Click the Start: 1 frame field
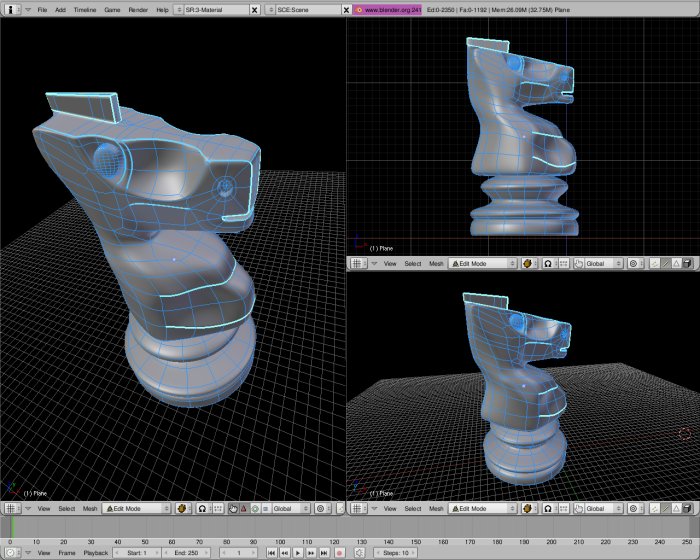The image size is (700, 560). [x=137, y=553]
